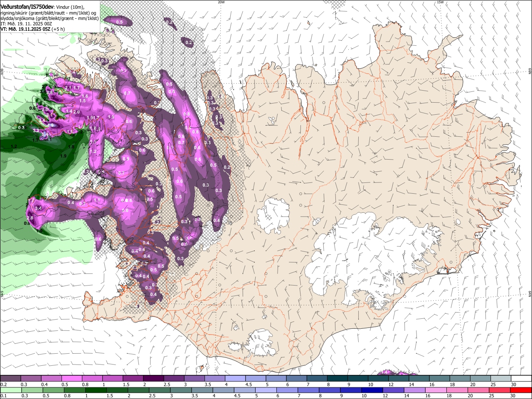The image size is (532, 399).
Task: Select the 'IT: Mið. 19. 11. 2025 00Z' line
Action: click(26, 24)
